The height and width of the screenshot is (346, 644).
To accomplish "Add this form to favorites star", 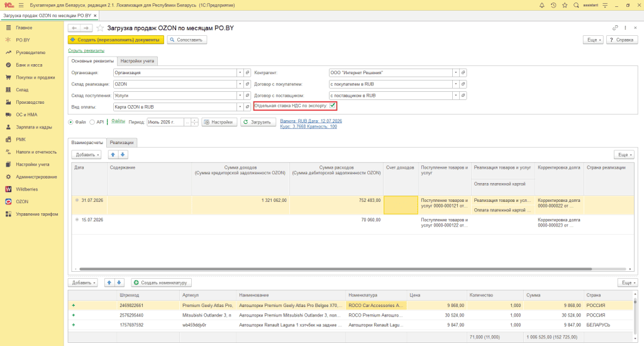I will click(x=100, y=28).
